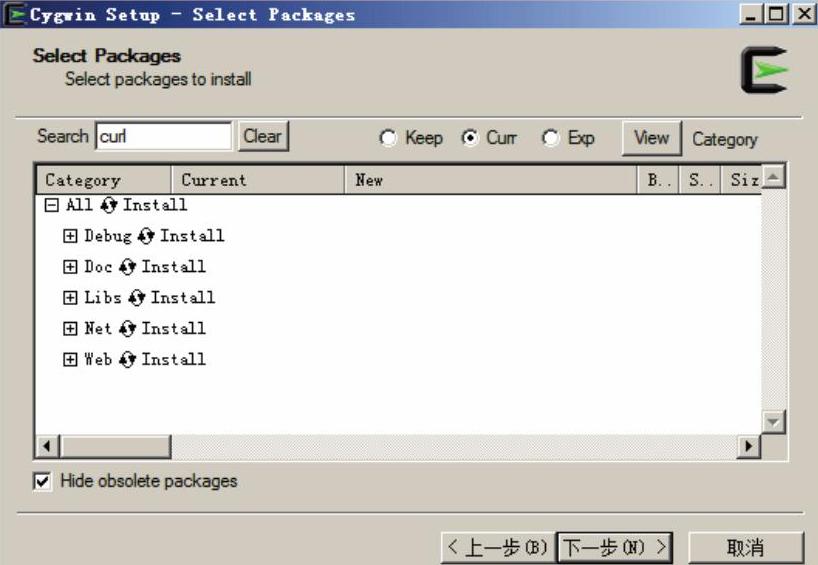Click the Cygwin title bar icon
This screenshot has height=565, width=818.
click(x=14, y=14)
